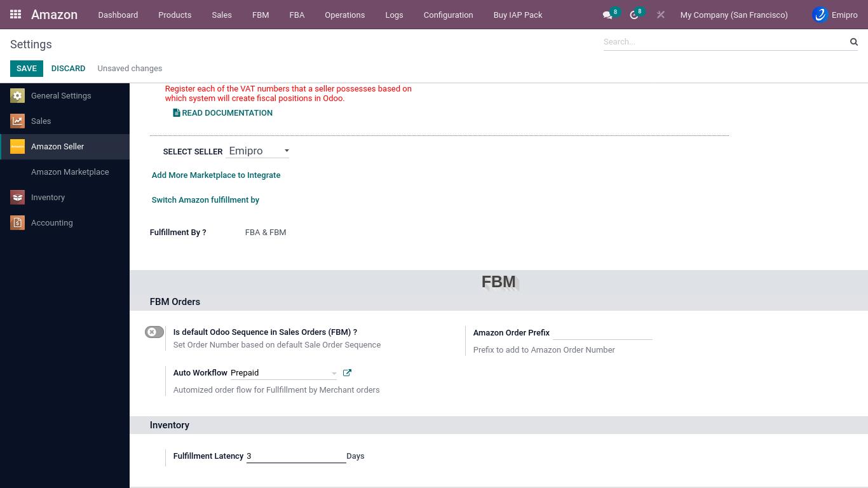Select Amazon Seller in sidebar
868x488 pixels.
pyautogui.click(x=65, y=146)
